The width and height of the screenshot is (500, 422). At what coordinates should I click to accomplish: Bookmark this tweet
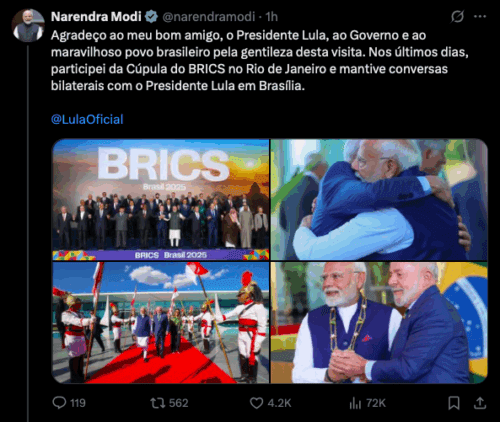[x=454, y=403]
